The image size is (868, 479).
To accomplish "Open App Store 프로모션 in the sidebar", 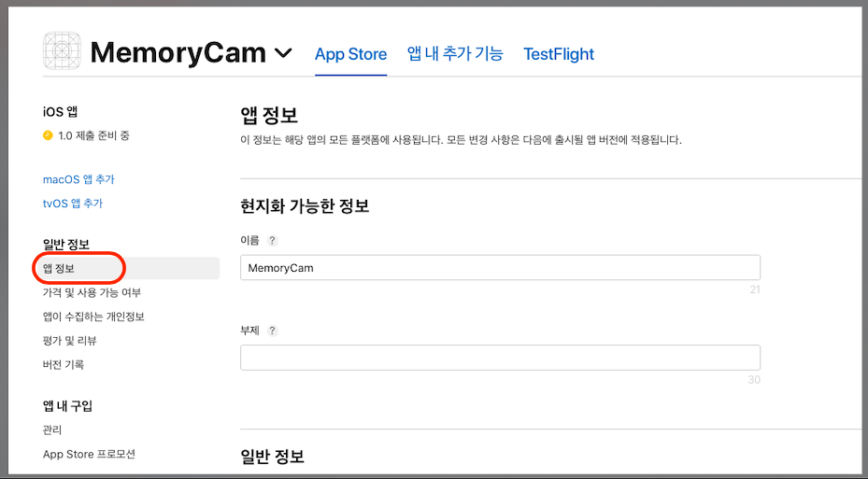I will [x=89, y=454].
